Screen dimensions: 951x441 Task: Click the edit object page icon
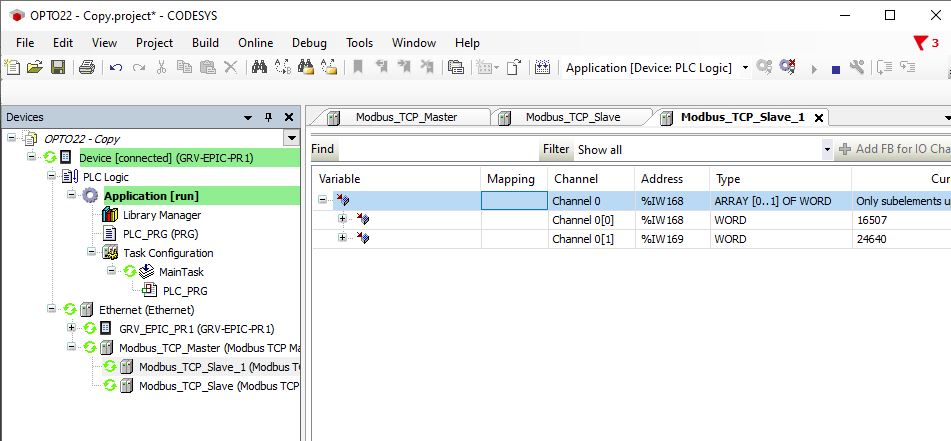point(514,67)
